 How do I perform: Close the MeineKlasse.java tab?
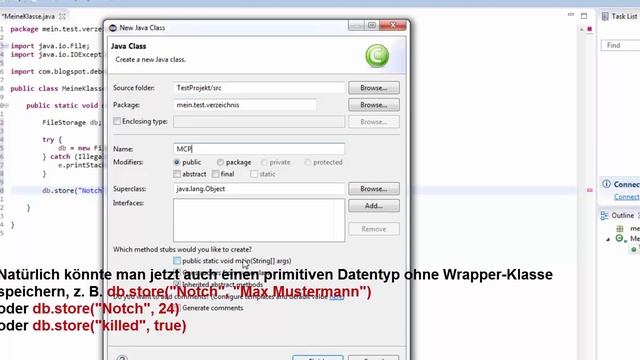(x=62, y=16)
